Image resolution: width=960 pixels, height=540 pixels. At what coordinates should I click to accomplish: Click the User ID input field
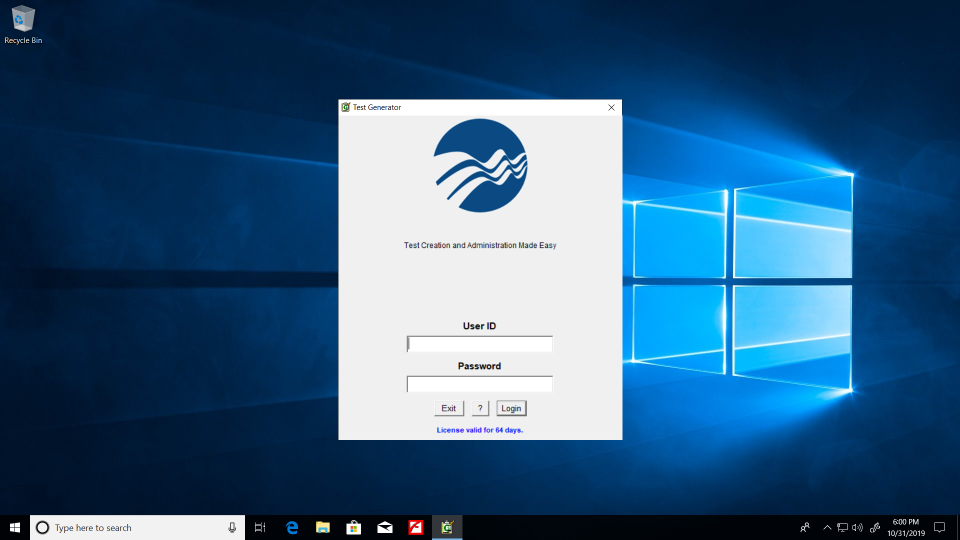click(479, 344)
